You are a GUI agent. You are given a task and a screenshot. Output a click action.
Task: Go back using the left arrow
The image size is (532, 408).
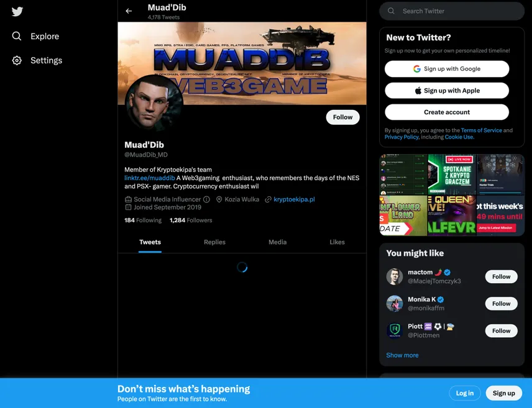pos(129,11)
